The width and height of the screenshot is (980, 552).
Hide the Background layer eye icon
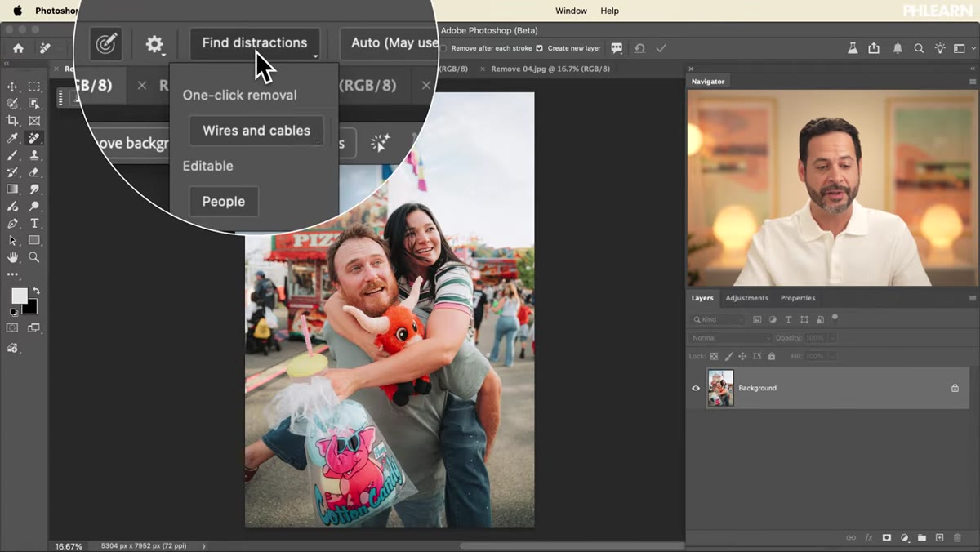click(696, 388)
